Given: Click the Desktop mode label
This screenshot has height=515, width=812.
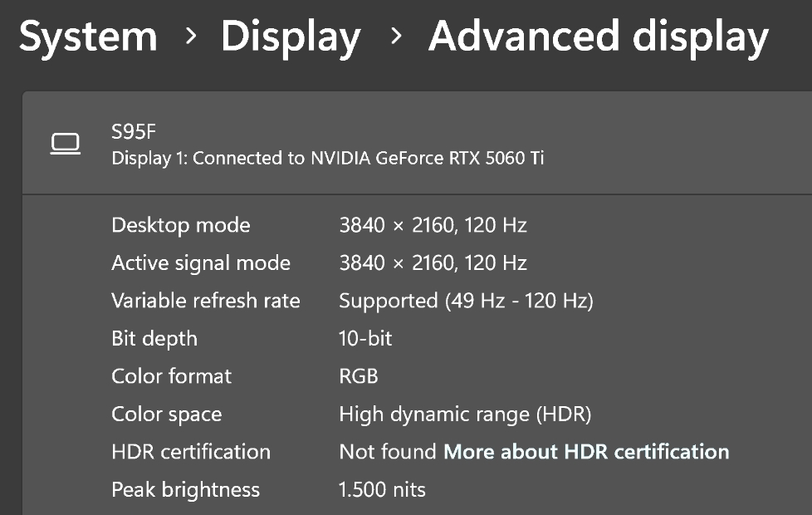Looking at the screenshot, I should point(180,225).
